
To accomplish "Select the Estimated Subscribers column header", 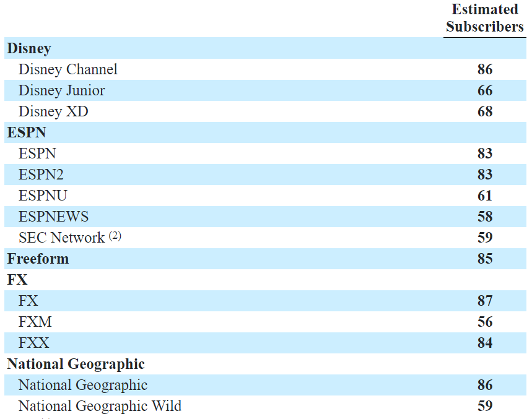I will pyautogui.click(x=484, y=19).
